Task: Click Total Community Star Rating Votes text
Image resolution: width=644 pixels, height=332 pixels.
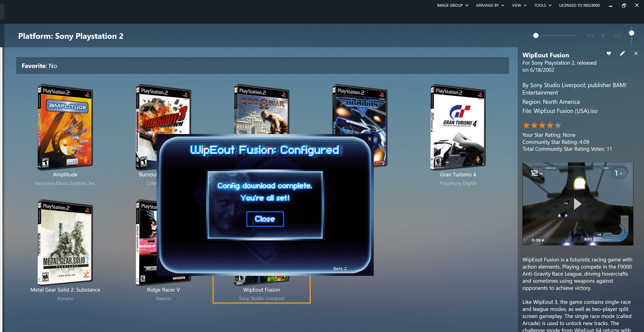Action: coord(567,149)
